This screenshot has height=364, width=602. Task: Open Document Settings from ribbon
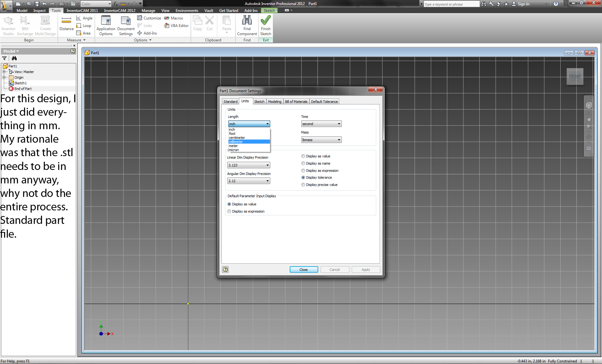click(126, 26)
